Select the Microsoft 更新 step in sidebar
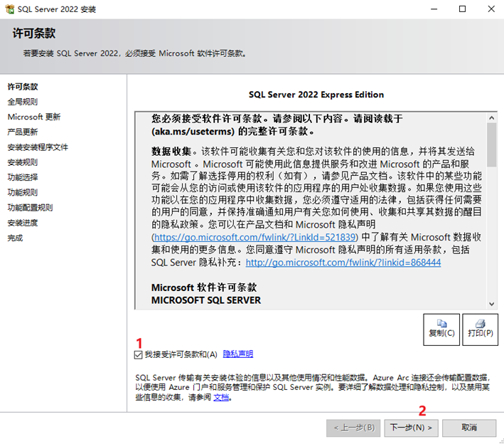Image resolution: width=504 pixels, height=444 pixels. (x=34, y=117)
